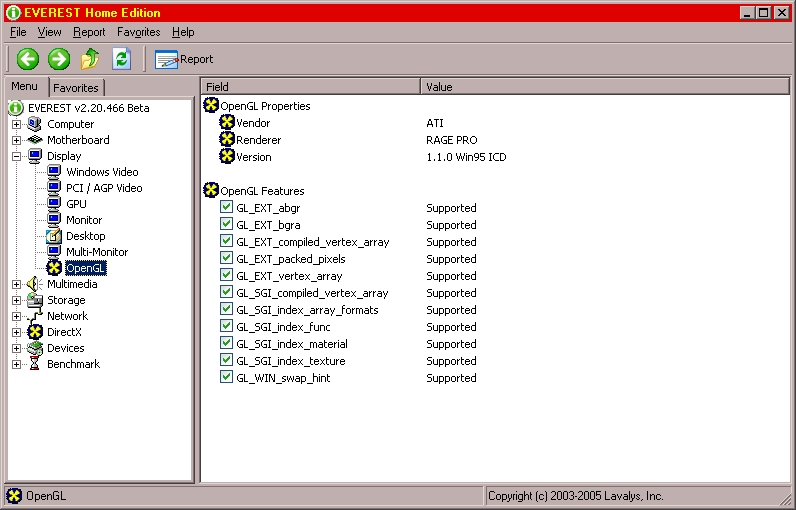Click the Devices icon in the tree
Screen dimensions: 796x510
point(35,348)
